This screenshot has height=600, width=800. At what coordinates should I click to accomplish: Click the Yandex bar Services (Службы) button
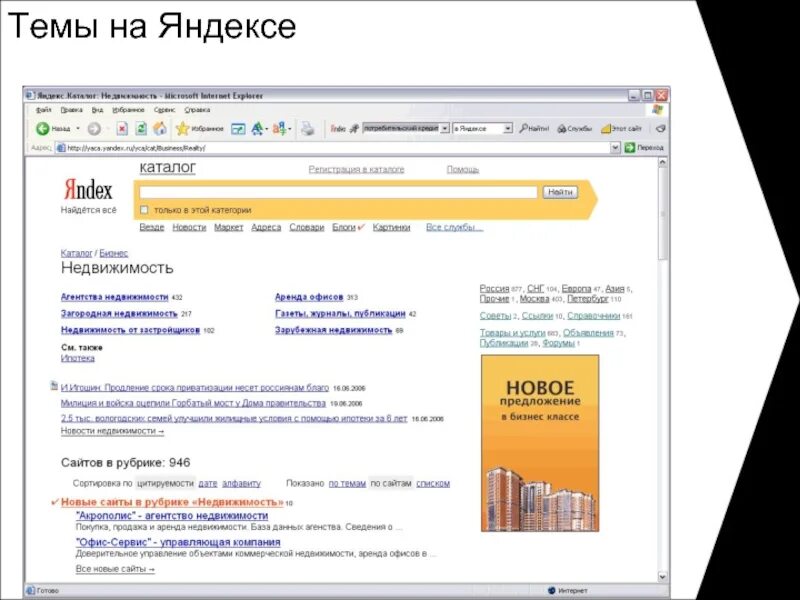click(x=574, y=129)
